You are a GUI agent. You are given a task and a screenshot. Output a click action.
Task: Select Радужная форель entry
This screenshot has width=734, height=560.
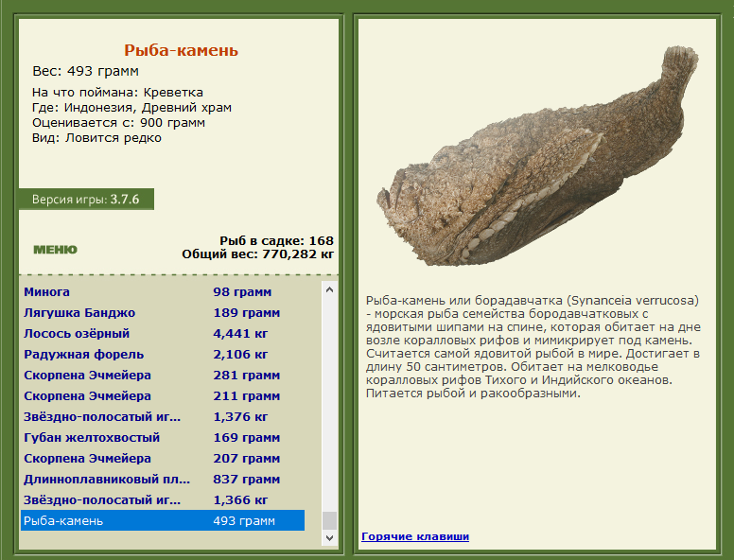(163, 355)
